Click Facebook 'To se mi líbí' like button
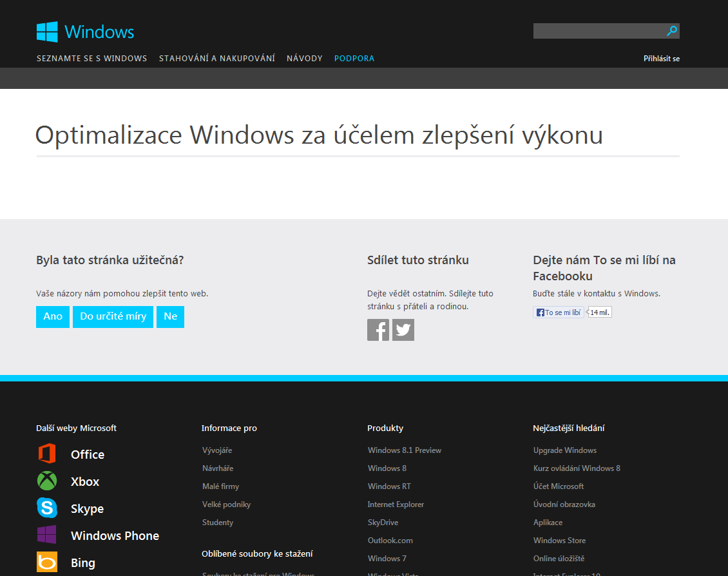 (x=559, y=312)
